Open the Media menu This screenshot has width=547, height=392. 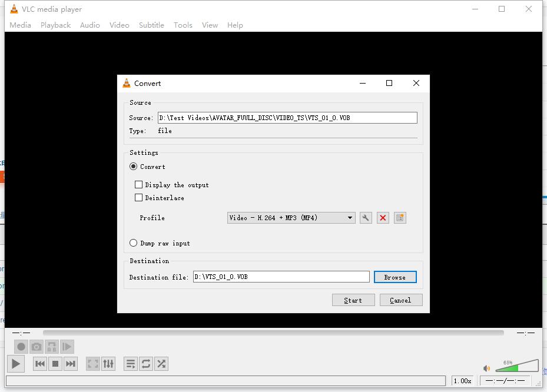point(21,25)
